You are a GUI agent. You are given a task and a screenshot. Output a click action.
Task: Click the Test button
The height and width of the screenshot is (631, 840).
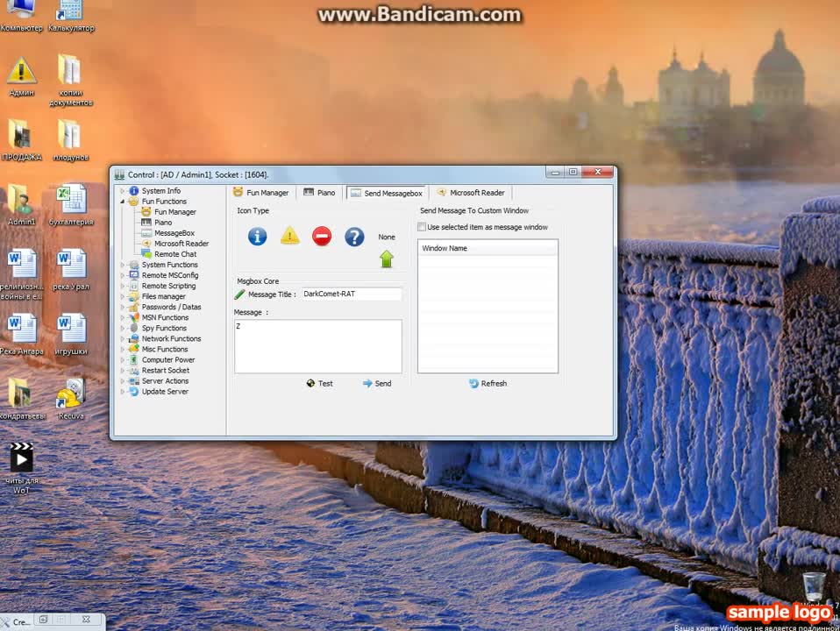click(320, 384)
